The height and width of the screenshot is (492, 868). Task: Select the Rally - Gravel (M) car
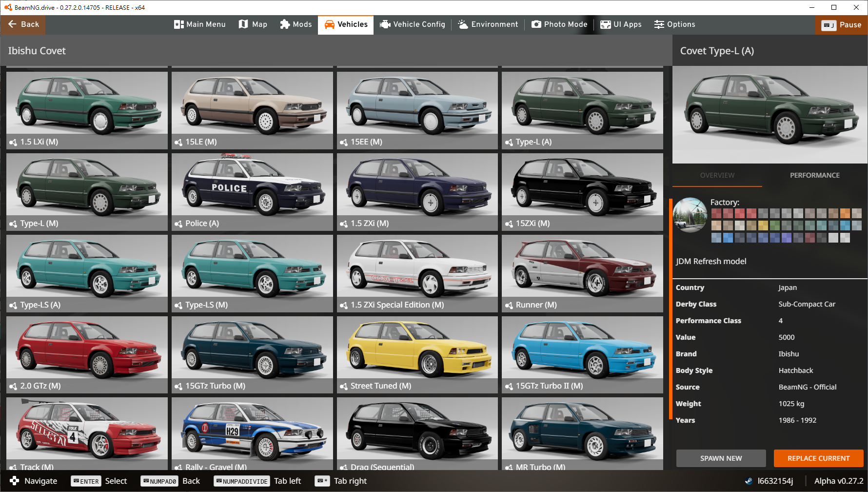point(252,434)
